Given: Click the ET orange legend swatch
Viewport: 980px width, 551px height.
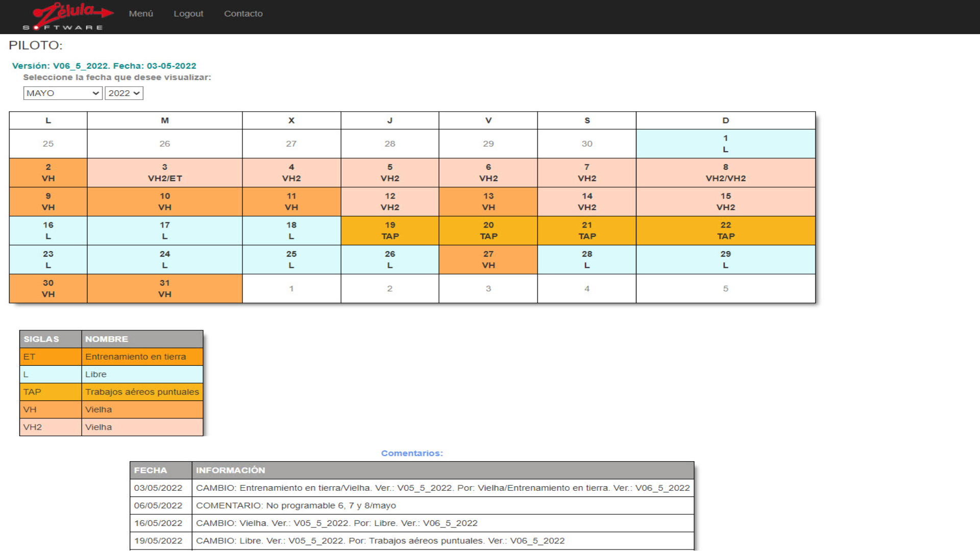Looking at the screenshot, I should tap(50, 357).
